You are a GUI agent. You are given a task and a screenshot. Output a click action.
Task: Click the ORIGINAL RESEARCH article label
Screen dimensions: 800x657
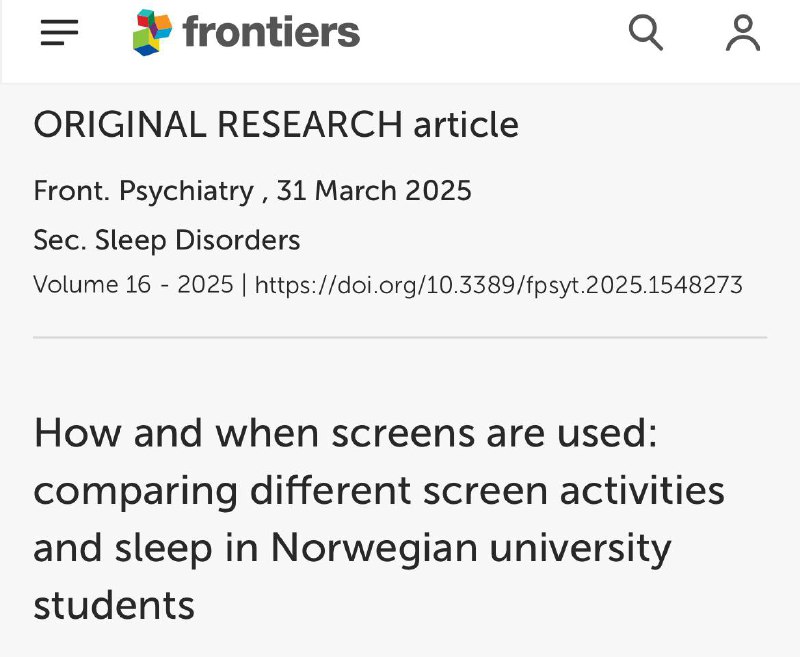276,124
